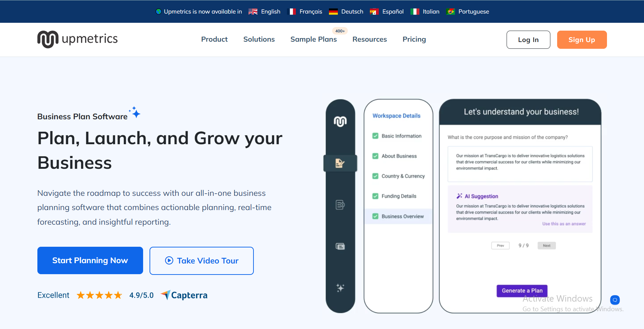Image resolution: width=644 pixels, height=329 pixels.
Task: Click the AI sparkle icon in dark sidebar
Action: point(340,288)
